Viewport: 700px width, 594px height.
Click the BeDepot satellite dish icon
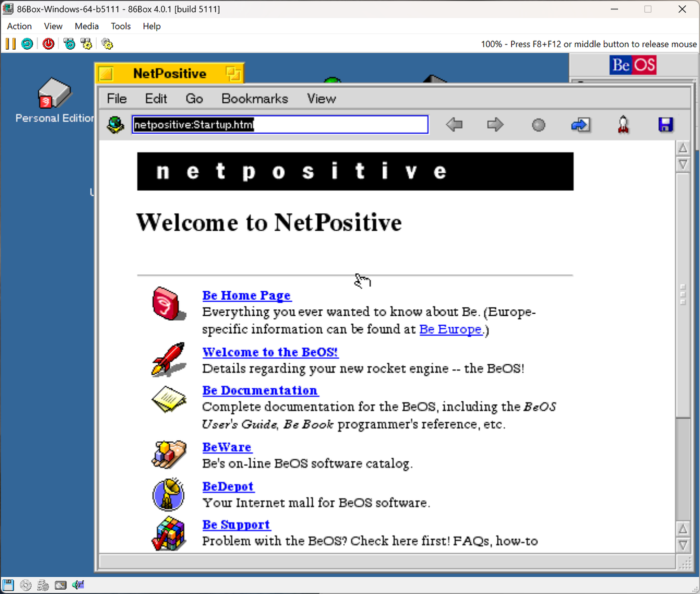(x=168, y=494)
